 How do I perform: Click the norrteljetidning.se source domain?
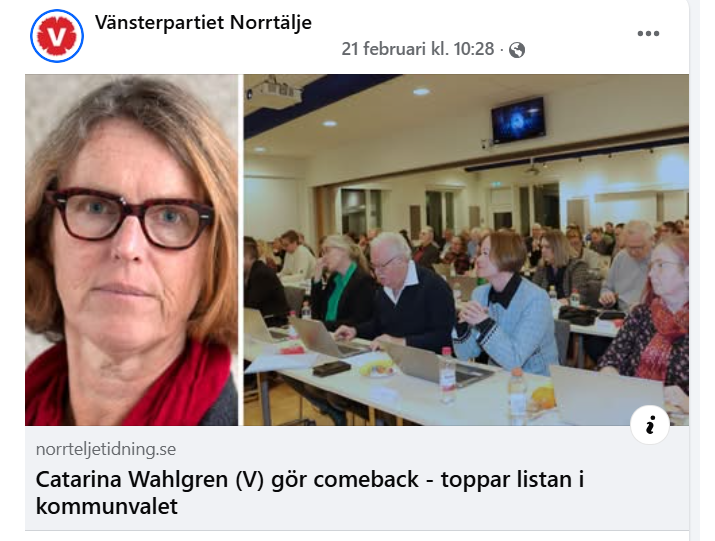(106, 449)
